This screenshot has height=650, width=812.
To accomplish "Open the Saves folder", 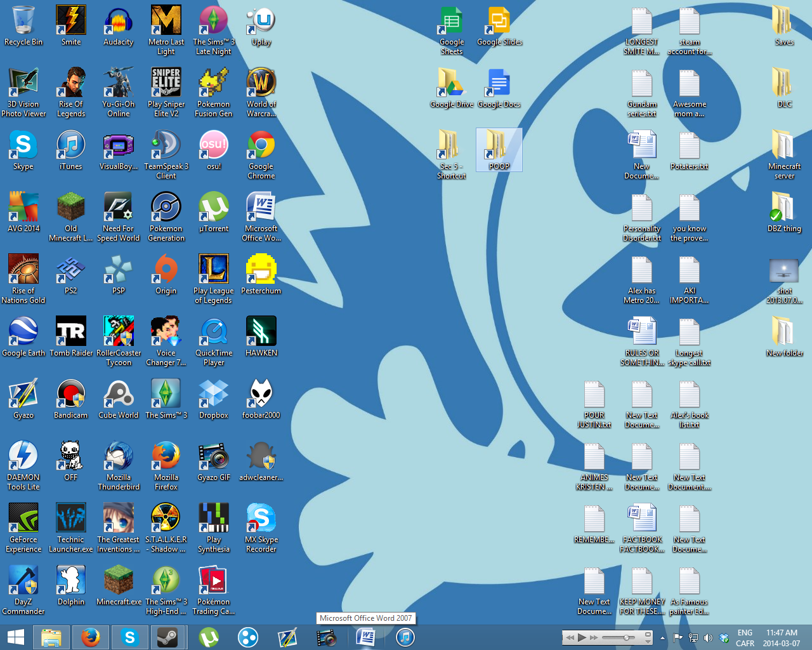I will (785, 26).
